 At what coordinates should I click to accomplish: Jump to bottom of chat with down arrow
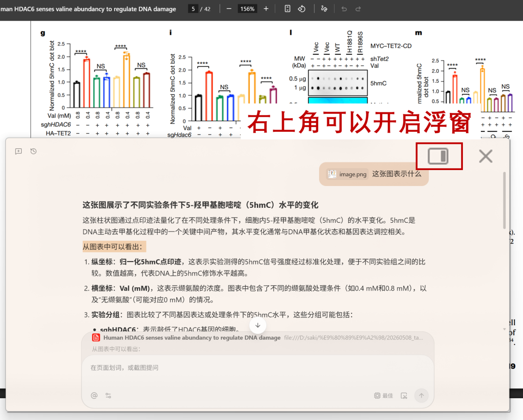tap(258, 325)
